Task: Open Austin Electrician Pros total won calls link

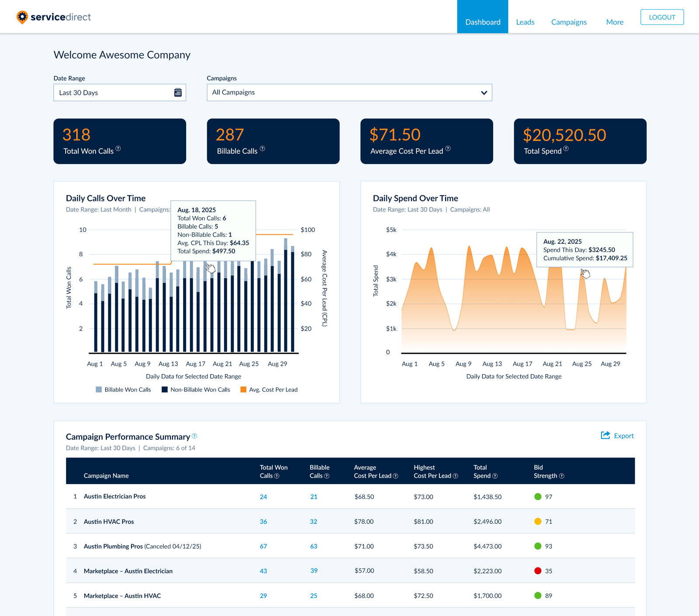Action: pyautogui.click(x=263, y=497)
